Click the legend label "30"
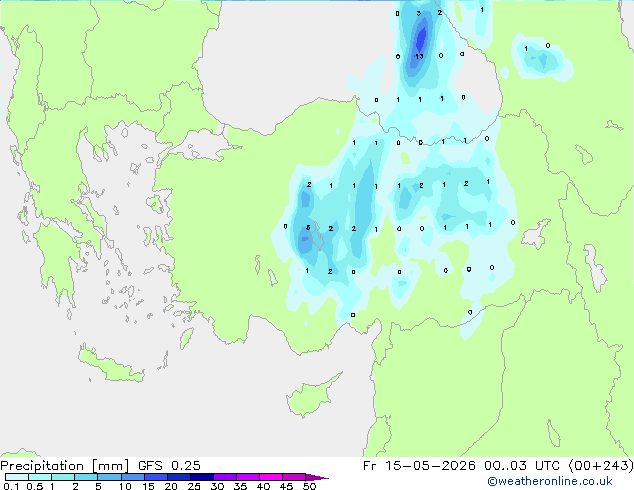The image size is (634, 490). [x=217, y=486]
